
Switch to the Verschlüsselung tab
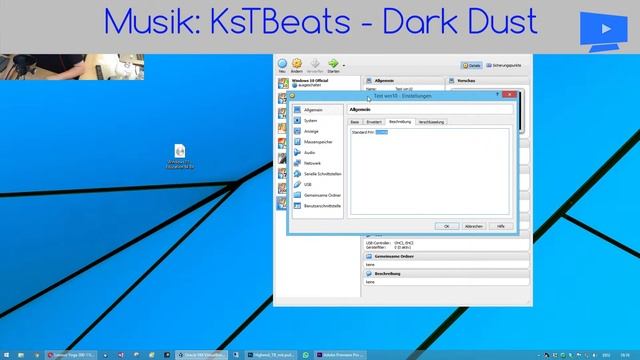tap(431, 122)
